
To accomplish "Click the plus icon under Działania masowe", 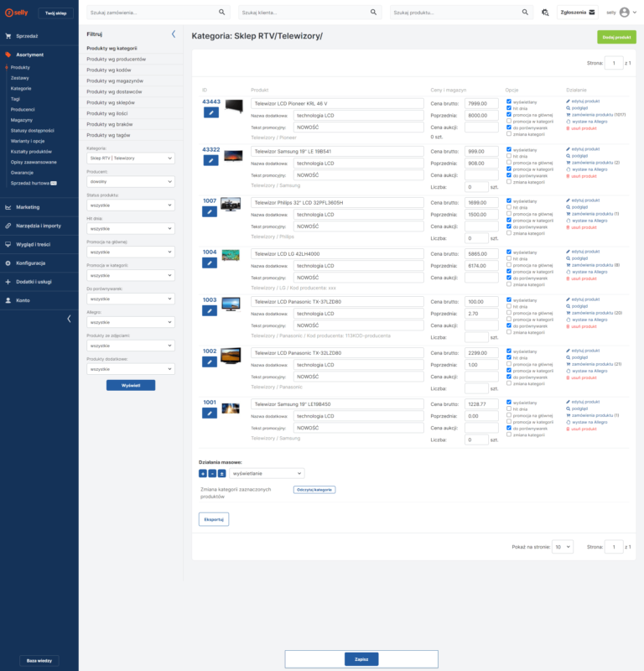I will pyautogui.click(x=203, y=473).
